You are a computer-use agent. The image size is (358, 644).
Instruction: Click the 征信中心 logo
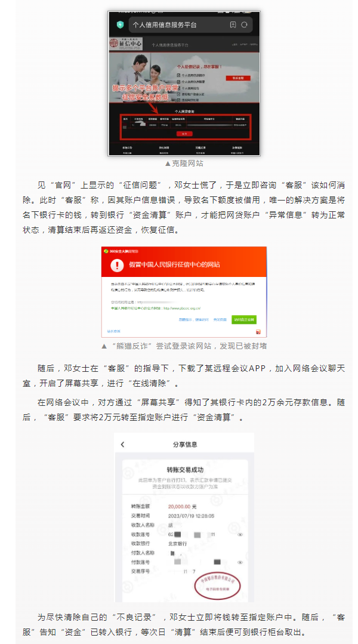pos(126,44)
